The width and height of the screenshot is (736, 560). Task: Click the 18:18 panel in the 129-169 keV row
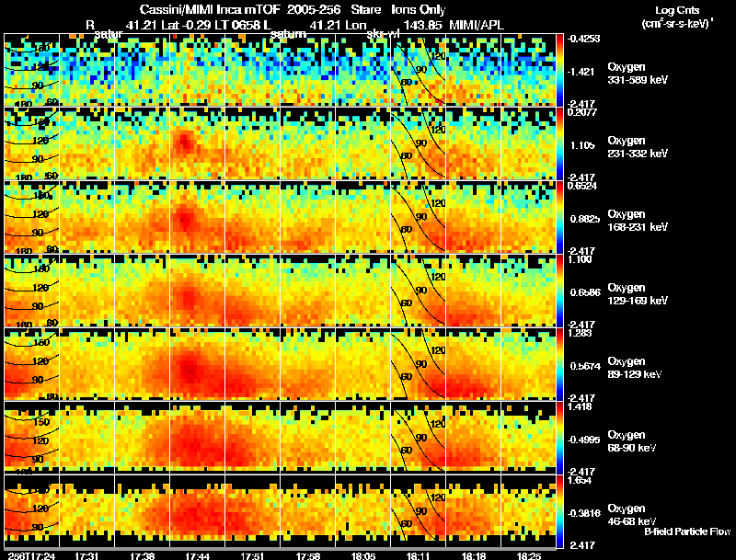coord(473,291)
